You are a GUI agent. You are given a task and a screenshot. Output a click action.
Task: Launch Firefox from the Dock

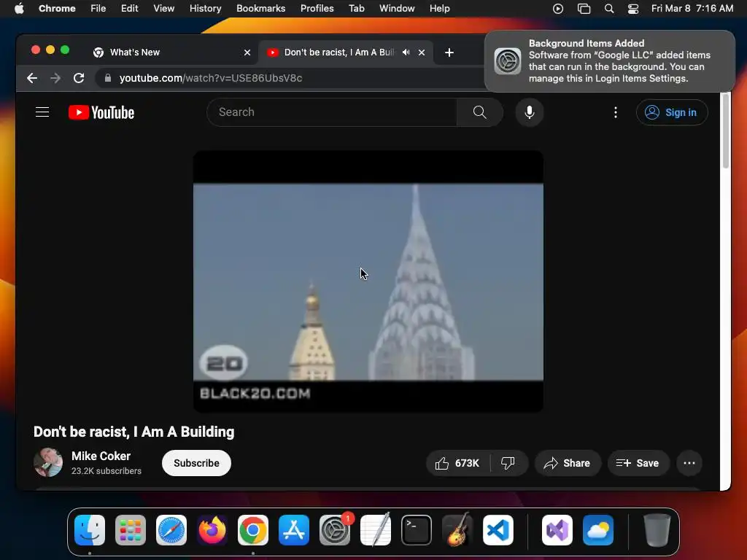click(212, 530)
